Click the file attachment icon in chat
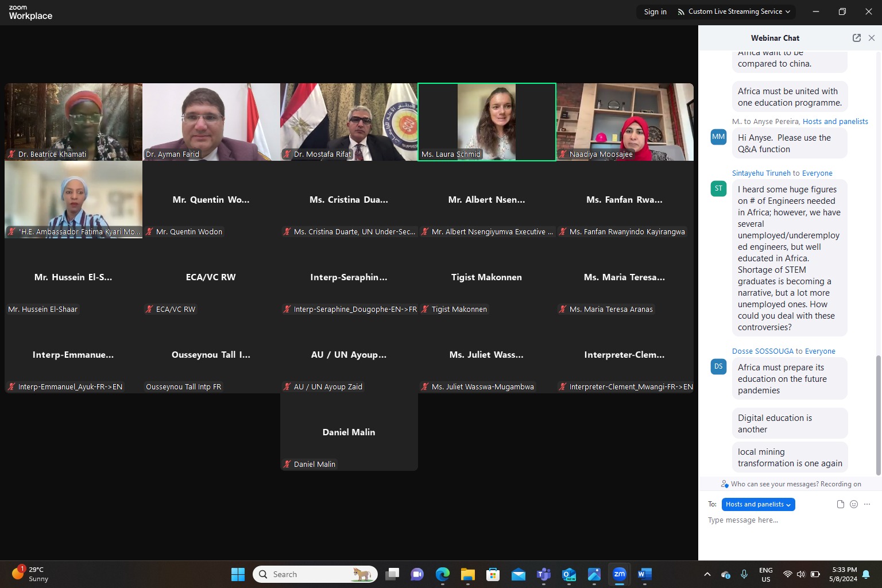 tap(840, 504)
